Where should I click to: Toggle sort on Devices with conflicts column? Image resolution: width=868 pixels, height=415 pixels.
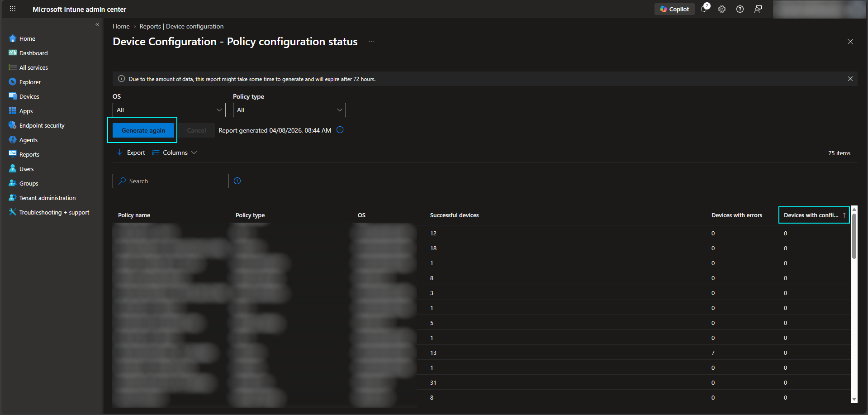click(814, 215)
